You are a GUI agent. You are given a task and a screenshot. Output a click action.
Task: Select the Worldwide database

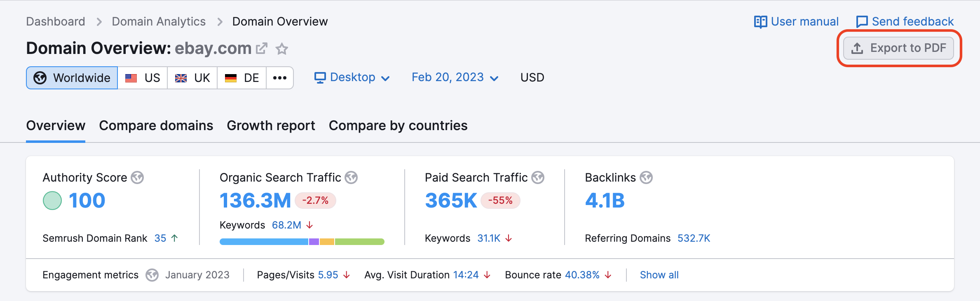pyautogui.click(x=72, y=78)
